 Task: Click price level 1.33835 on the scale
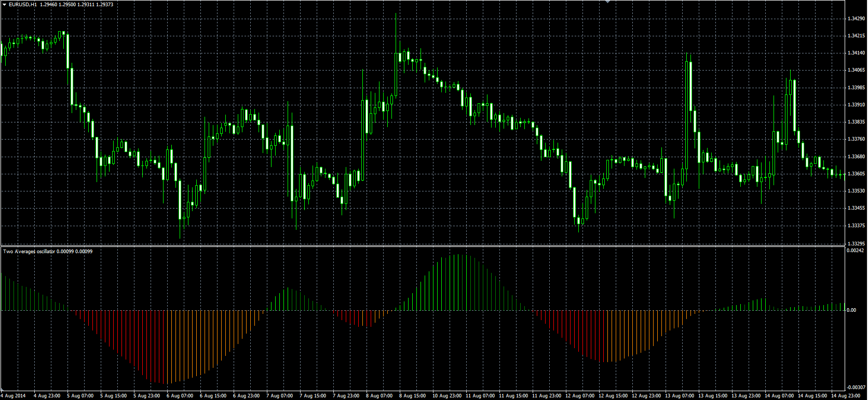(856, 122)
